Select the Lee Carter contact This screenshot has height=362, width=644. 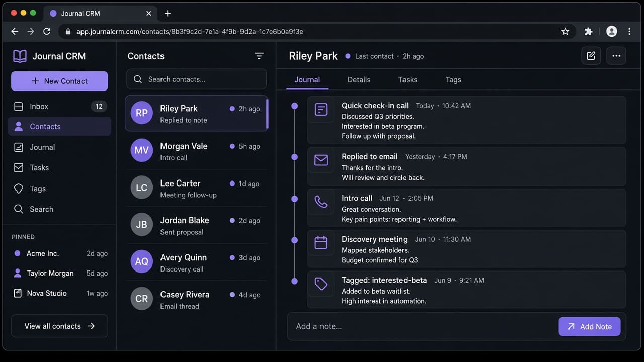[x=196, y=188]
